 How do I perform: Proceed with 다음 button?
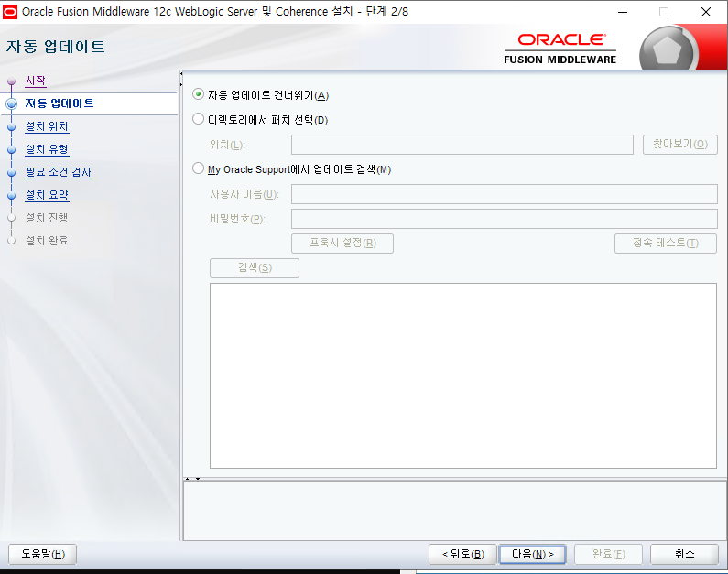[533, 554]
